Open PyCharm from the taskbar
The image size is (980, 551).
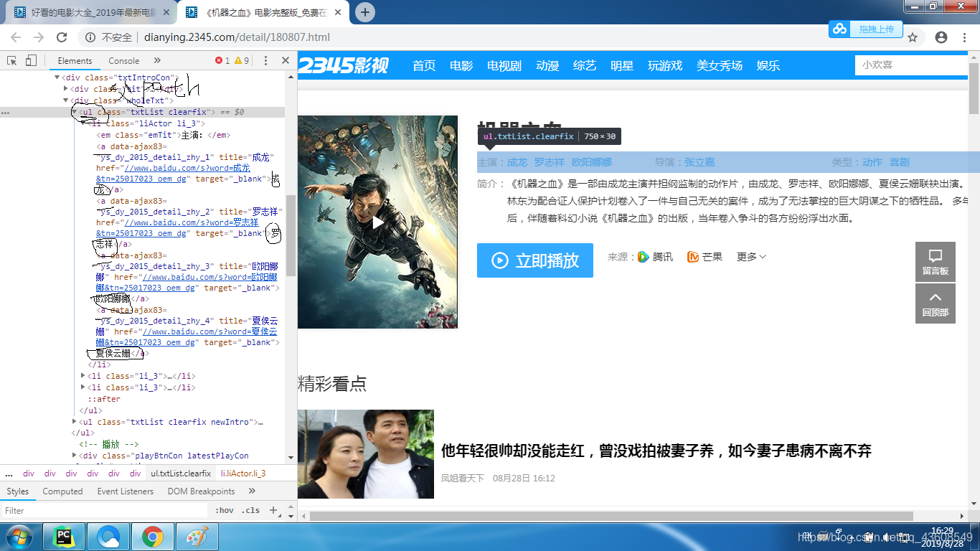pyautogui.click(x=64, y=537)
